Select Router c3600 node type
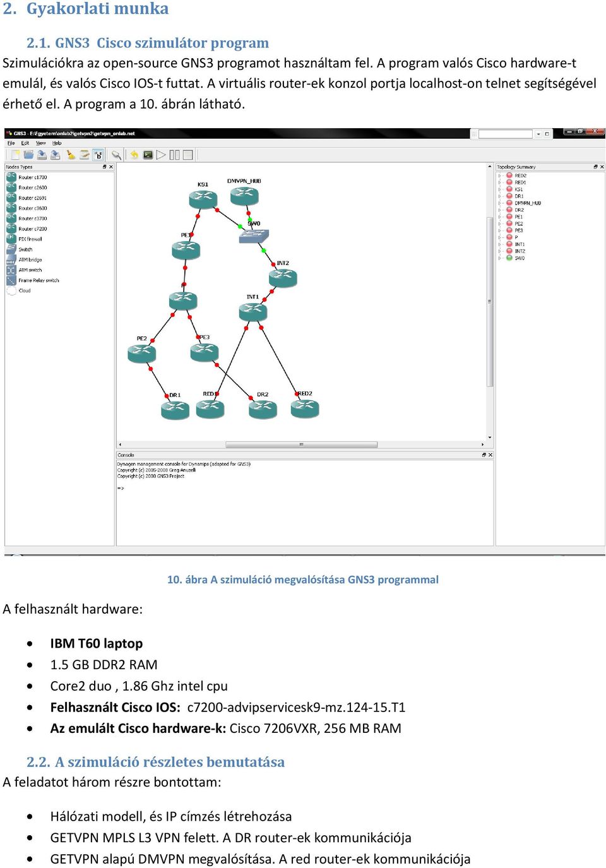 coord(27,208)
